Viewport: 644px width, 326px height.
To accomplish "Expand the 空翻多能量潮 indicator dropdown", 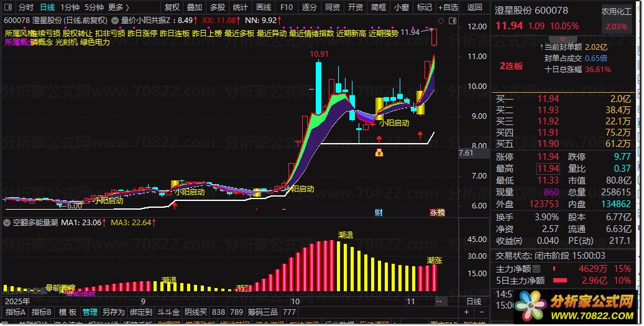I will [7, 223].
